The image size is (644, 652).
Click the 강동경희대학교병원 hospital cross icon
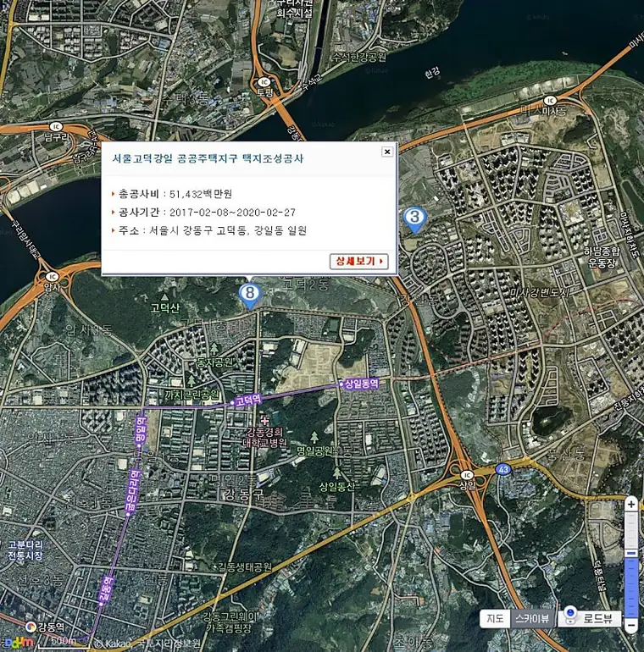pyautogui.click(x=264, y=420)
